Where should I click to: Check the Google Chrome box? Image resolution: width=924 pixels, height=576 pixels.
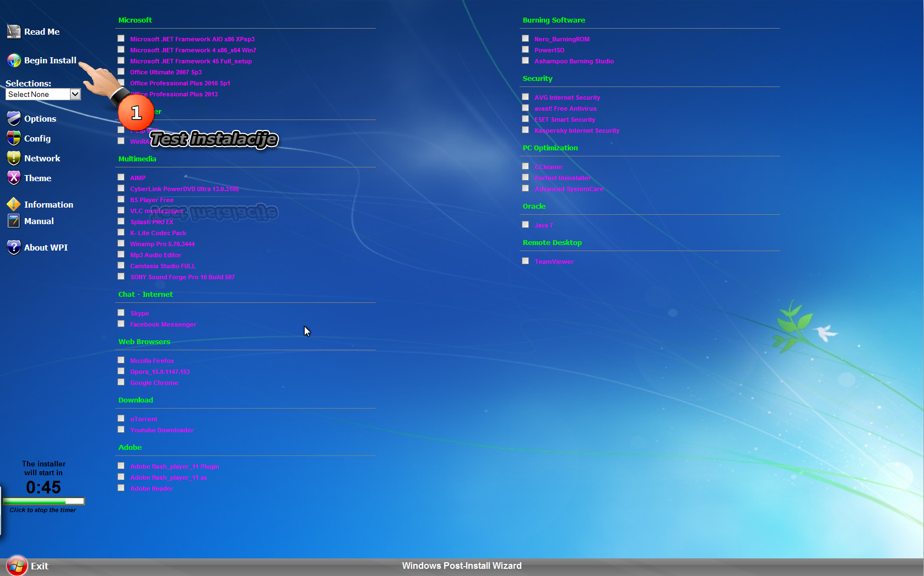121,382
